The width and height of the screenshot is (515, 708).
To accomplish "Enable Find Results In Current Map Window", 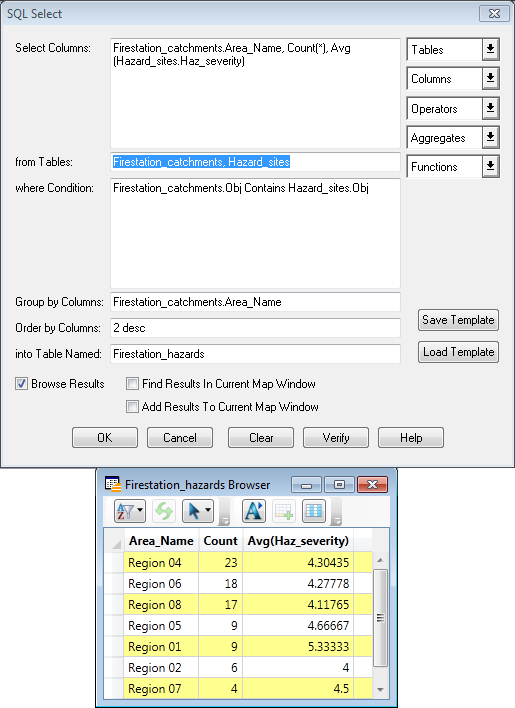I will [132, 384].
